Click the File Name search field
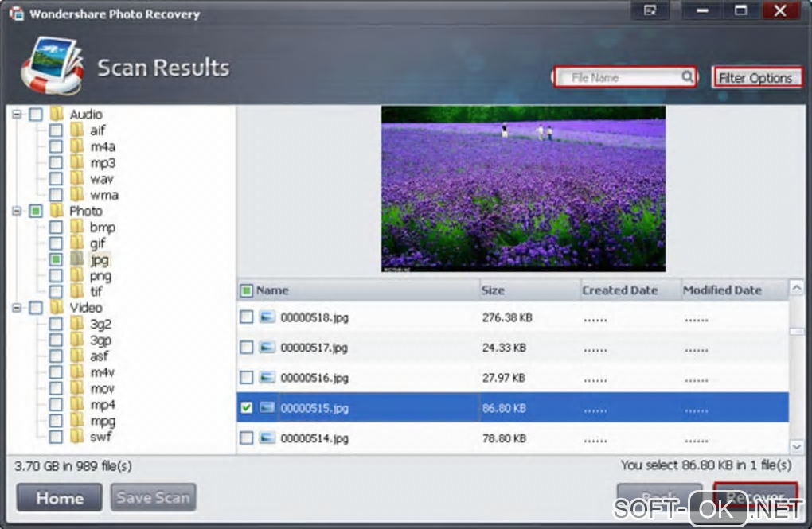812x529 pixels. (x=624, y=77)
